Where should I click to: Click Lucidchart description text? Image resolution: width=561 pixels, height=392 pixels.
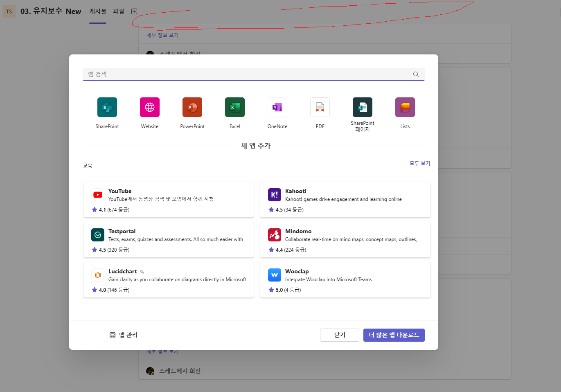[x=177, y=279]
